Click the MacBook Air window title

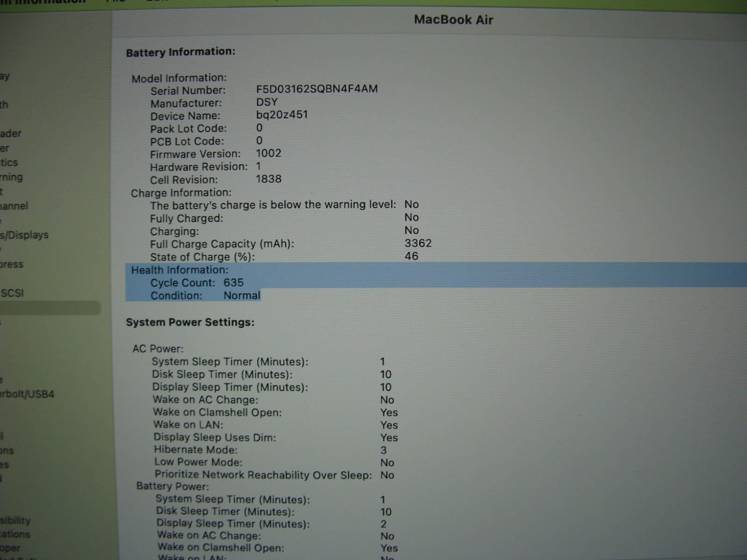(453, 20)
